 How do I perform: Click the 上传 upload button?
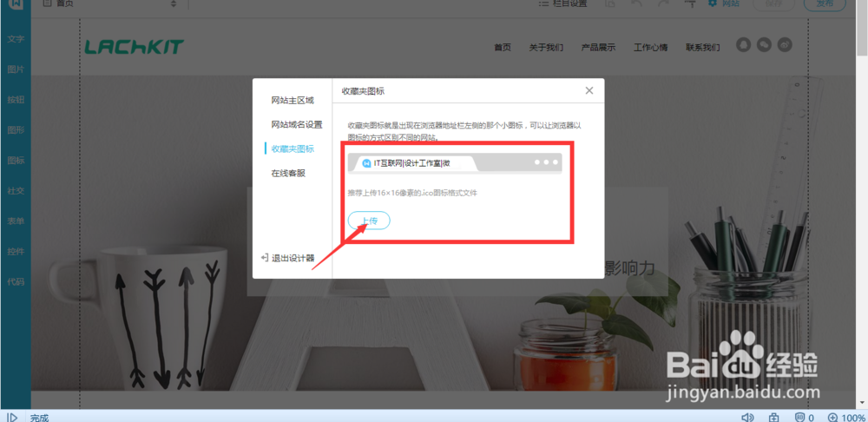pyautogui.click(x=369, y=221)
